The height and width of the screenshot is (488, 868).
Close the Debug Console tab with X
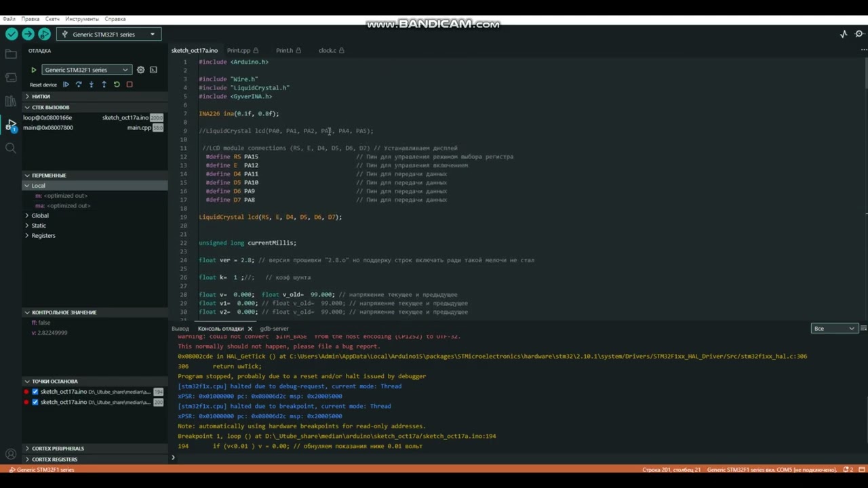point(250,329)
